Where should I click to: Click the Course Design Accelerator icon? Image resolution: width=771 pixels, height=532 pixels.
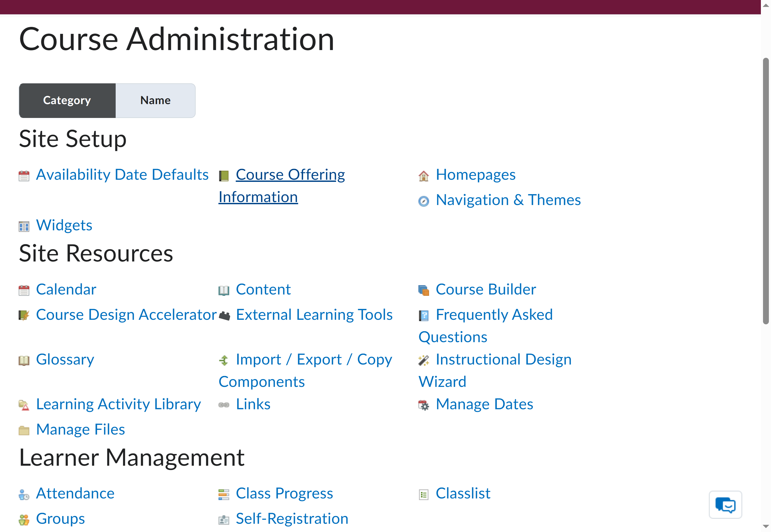[x=24, y=315]
